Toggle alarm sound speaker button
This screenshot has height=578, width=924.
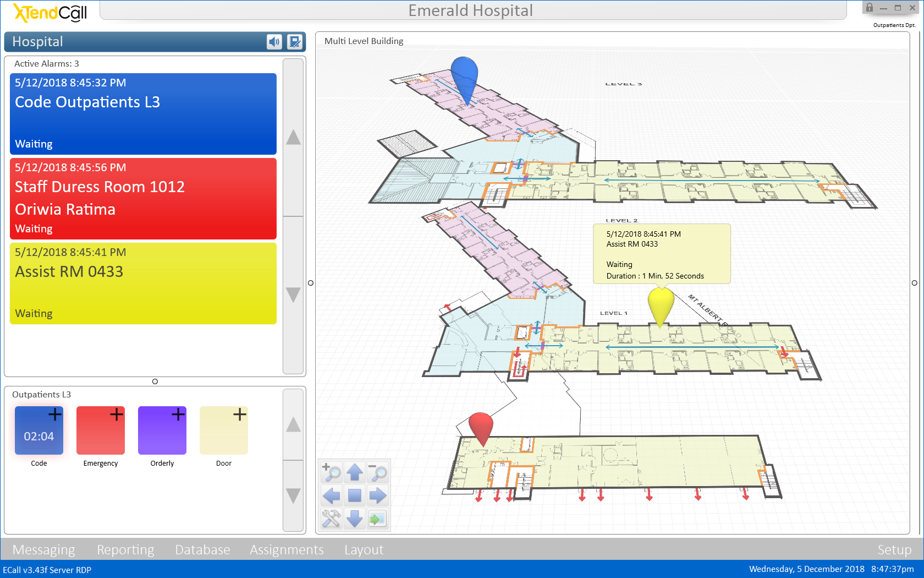tap(274, 42)
